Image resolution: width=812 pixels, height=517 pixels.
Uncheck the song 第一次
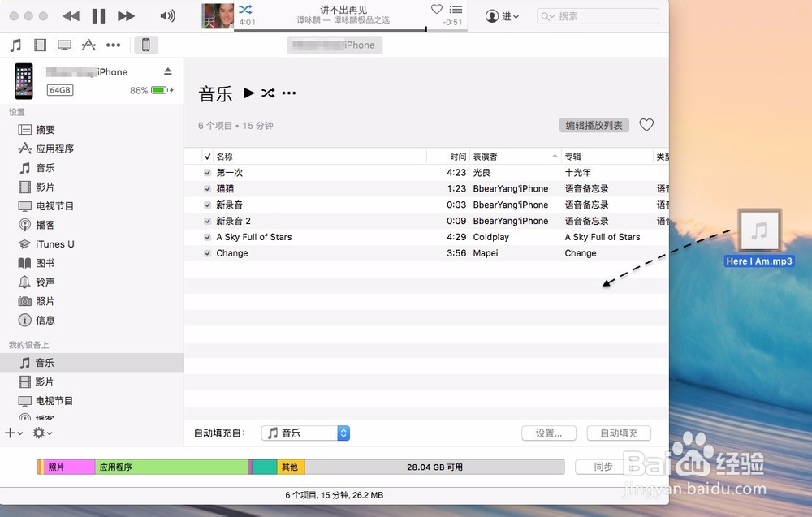click(x=207, y=173)
